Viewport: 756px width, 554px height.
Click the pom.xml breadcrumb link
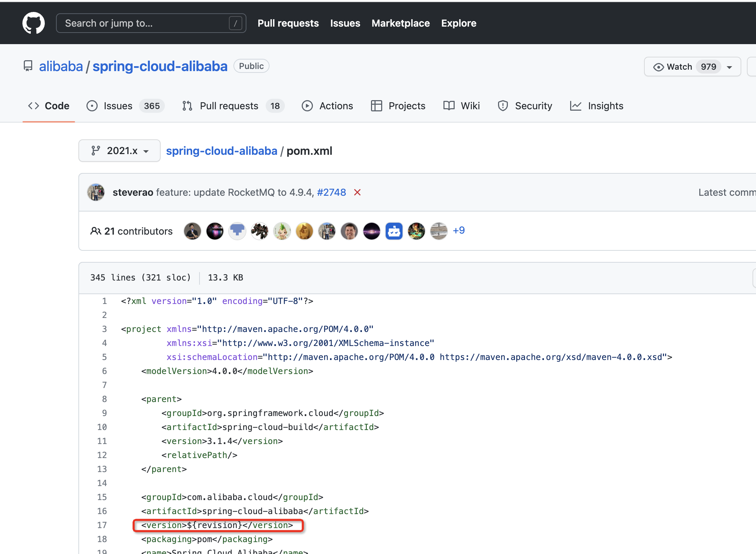(x=310, y=151)
